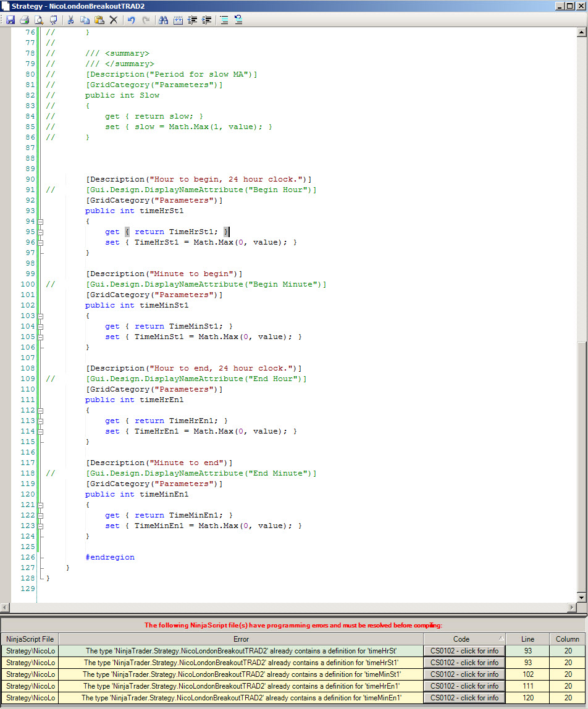Image resolution: width=588 pixels, height=709 pixels.
Task: Sort errors by the Line column header
Action: [527, 639]
